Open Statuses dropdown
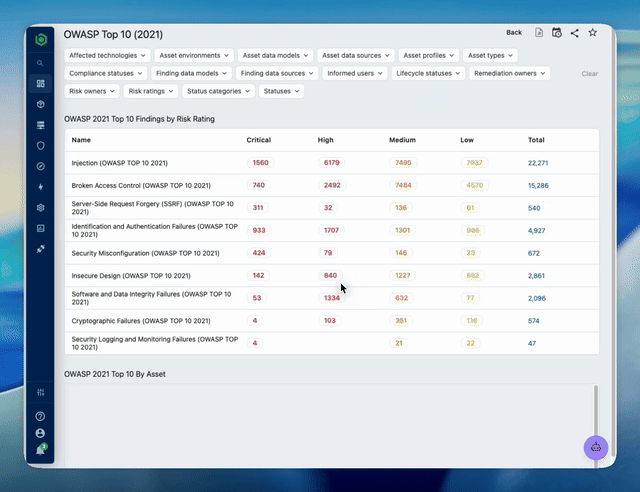The image size is (640, 492). pyautogui.click(x=281, y=91)
